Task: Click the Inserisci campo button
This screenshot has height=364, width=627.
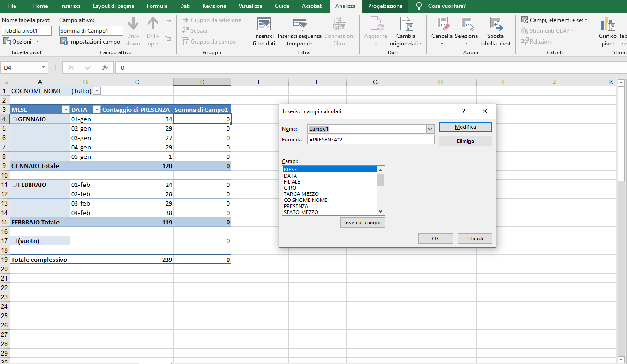Action: [363, 223]
